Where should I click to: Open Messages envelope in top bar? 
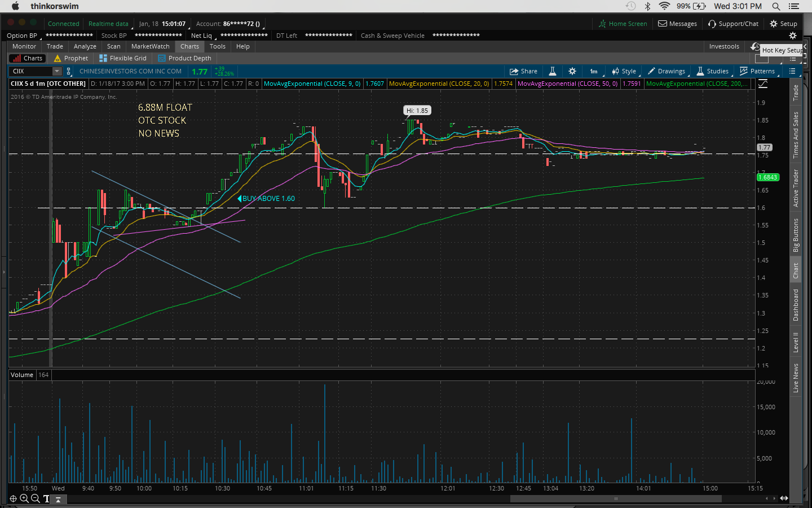(677, 24)
